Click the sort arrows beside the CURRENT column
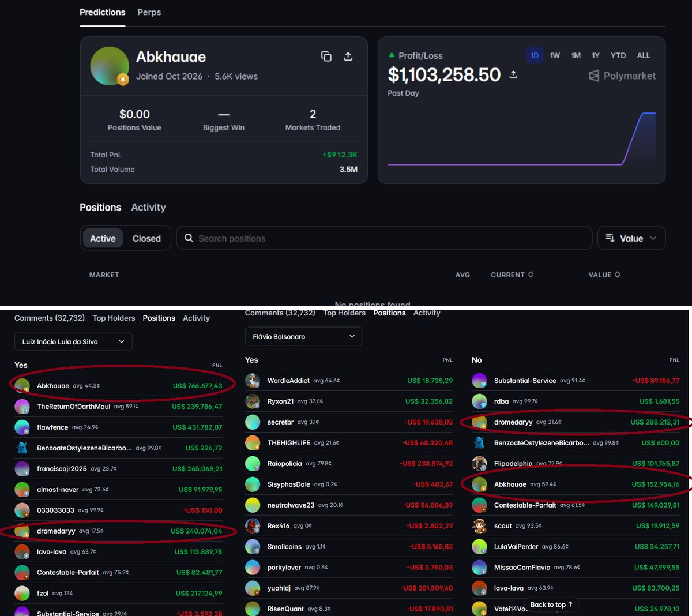Viewport: 692px width, 616px height. point(531,275)
